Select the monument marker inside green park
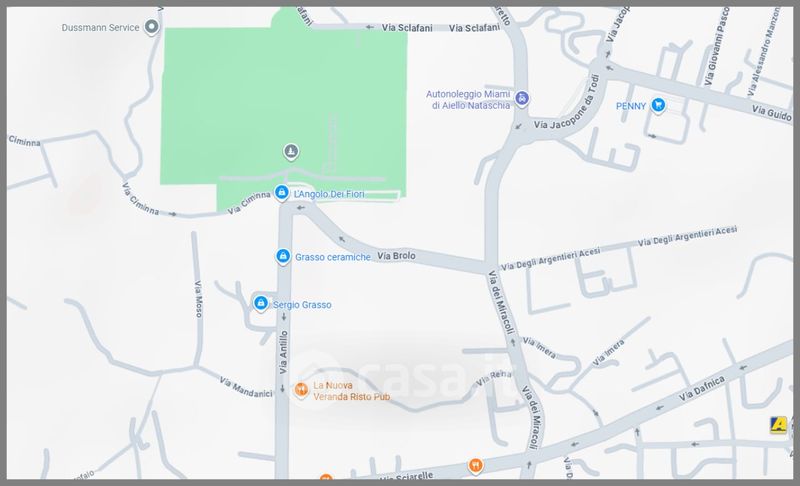 [x=291, y=151]
